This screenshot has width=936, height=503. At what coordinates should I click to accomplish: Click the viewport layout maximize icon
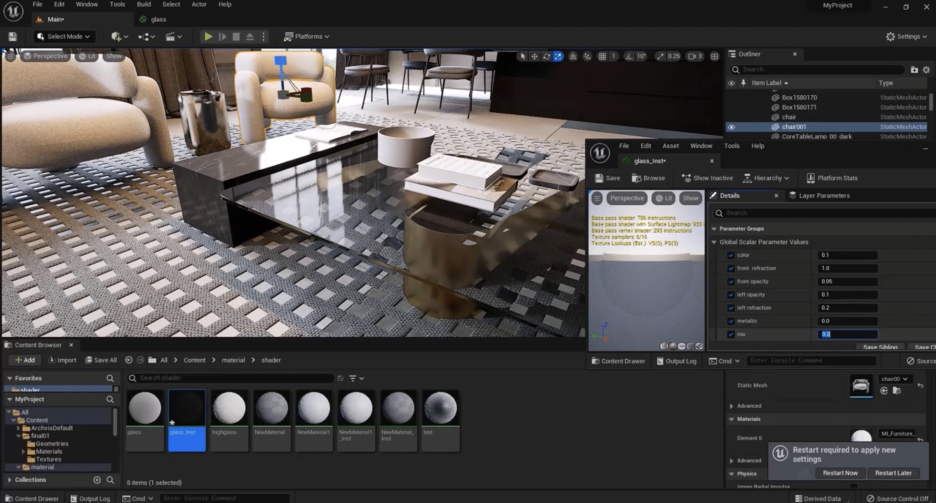715,56
